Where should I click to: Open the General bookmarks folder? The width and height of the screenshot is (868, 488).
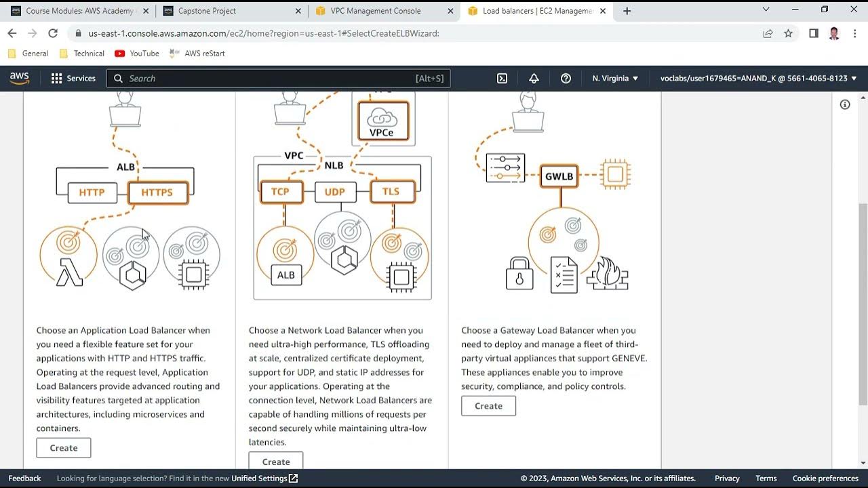click(28, 54)
